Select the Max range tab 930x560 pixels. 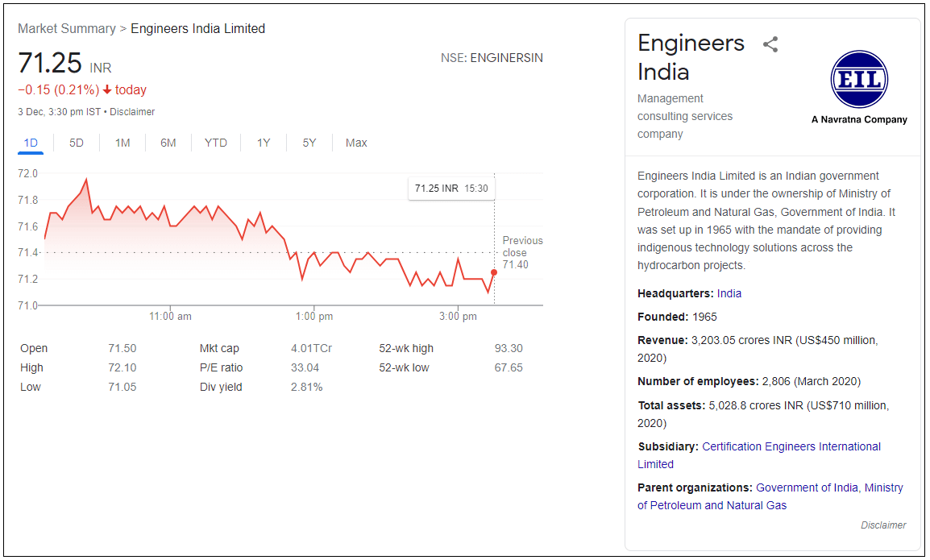tap(356, 143)
